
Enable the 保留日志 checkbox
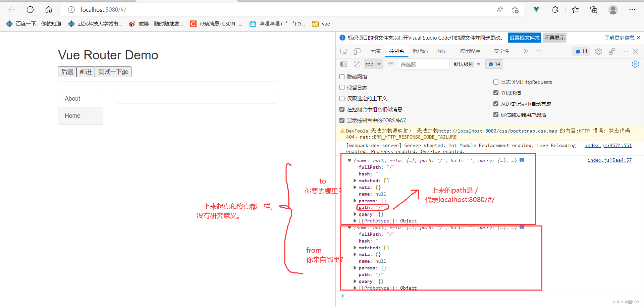(x=342, y=88)
